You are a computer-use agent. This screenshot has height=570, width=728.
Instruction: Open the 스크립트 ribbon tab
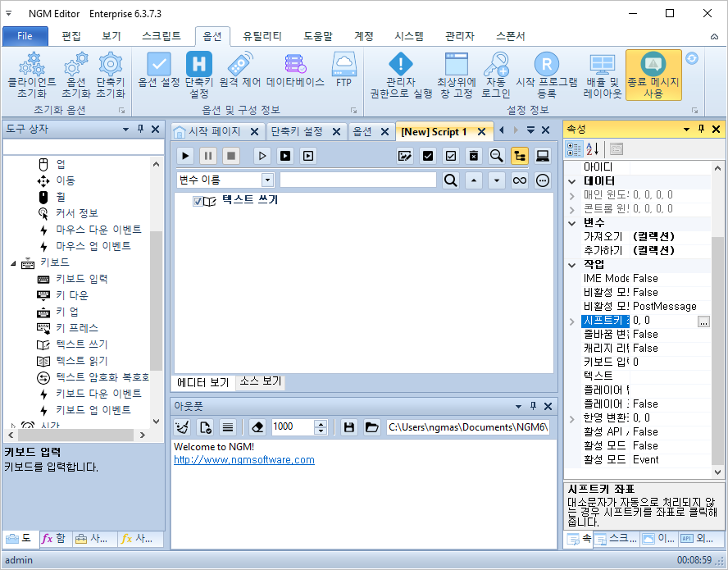click(162, 36)
